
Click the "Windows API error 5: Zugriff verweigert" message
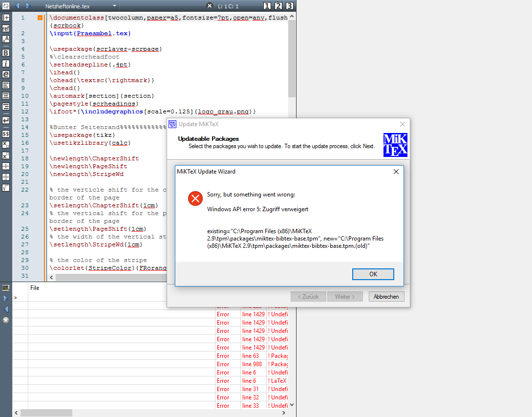coord(257,209)
